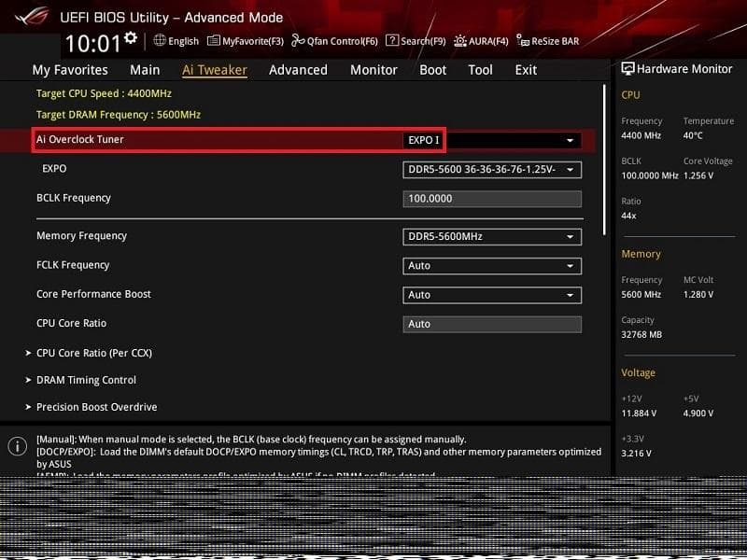
Task: Go to the Exit tab
Action: click(526, 70)
